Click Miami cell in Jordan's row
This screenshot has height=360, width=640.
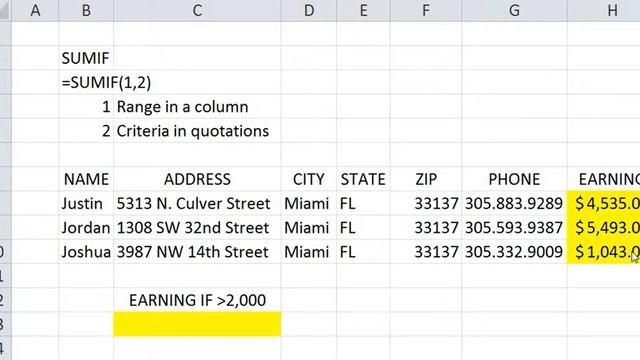[309, 227]
